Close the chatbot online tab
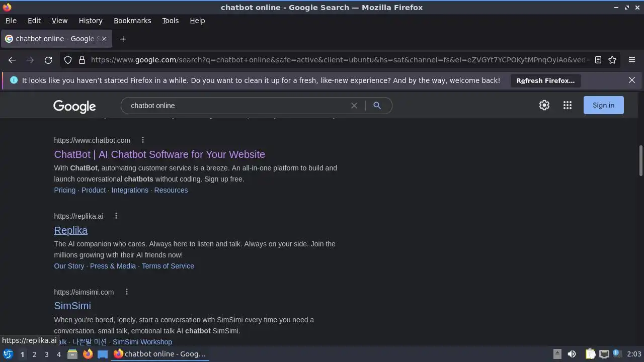The height and width of the screenshot is (362, 644). [104, 39]
